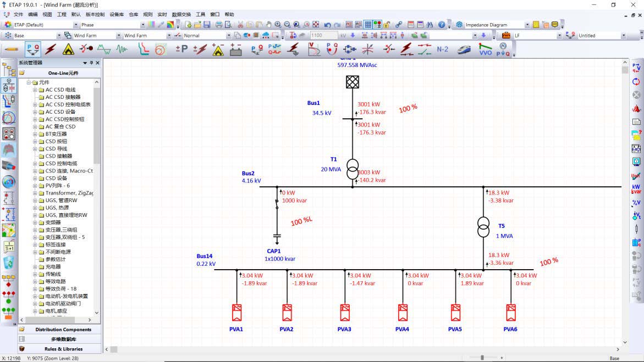Expand the PV列阵 - 6 tree node
The width and height of the screenshot is (644, 362).
tap(35, 186)
